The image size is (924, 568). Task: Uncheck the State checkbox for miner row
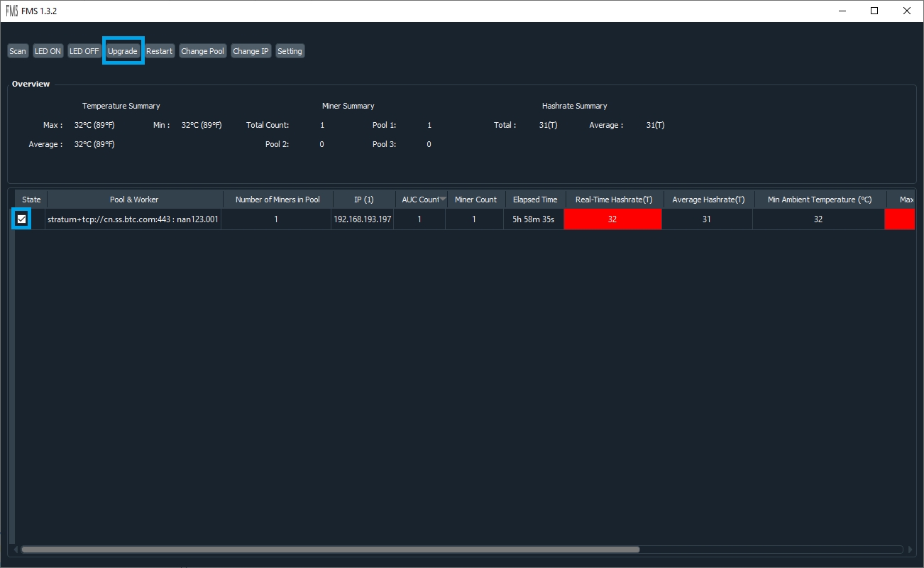coord(22,219)
